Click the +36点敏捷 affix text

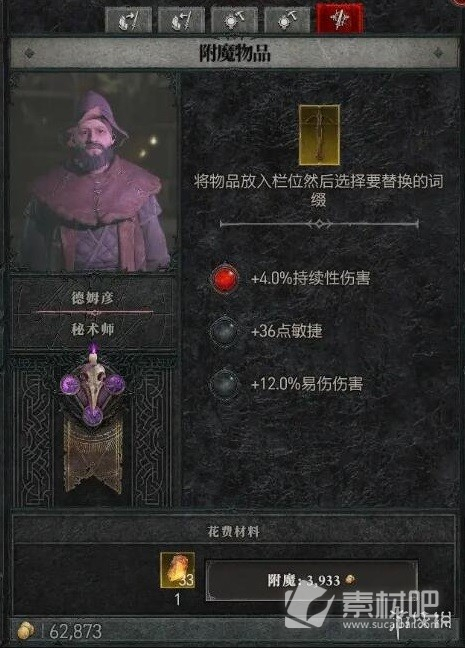(287, 331)
